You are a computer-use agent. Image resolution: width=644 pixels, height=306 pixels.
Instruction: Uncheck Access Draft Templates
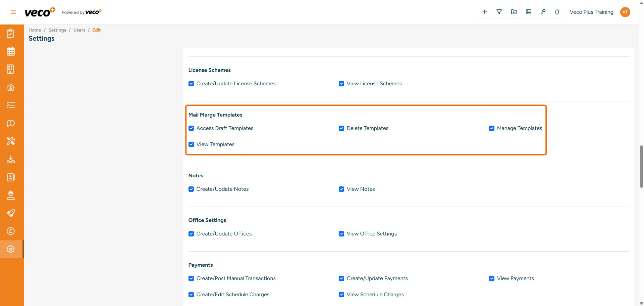[191, 128]
